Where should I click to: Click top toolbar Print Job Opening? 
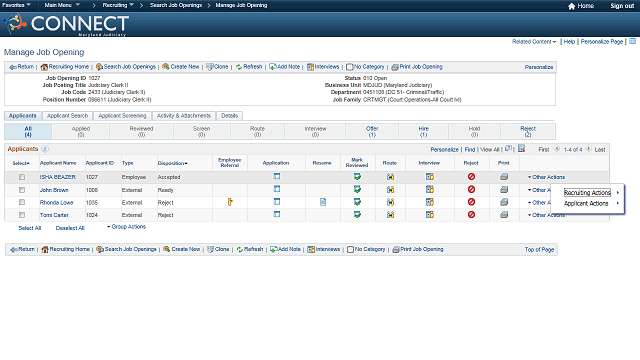[x=417, y=67]
